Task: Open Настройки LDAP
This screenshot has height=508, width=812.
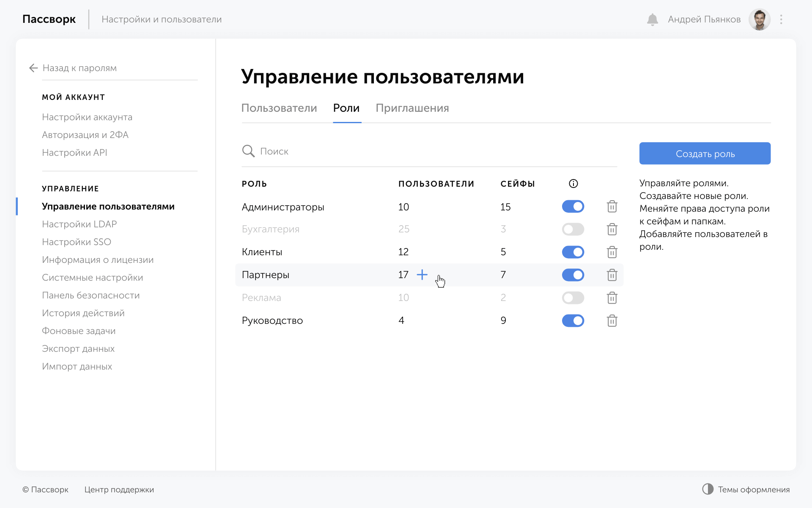Action: (x=80, y=224)
